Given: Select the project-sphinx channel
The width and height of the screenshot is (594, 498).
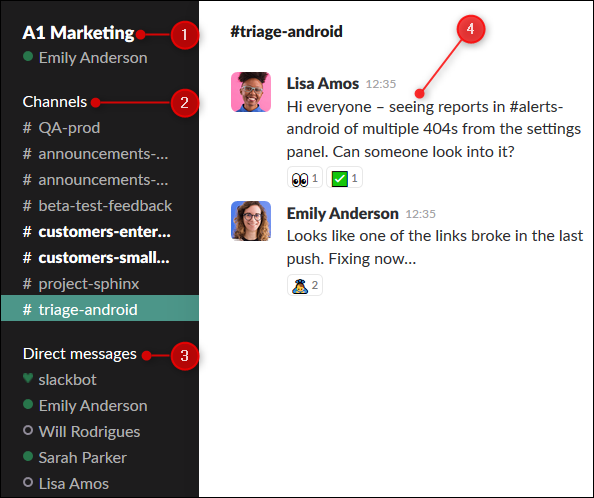Looking at the screenshot, I should coord(100,284).
